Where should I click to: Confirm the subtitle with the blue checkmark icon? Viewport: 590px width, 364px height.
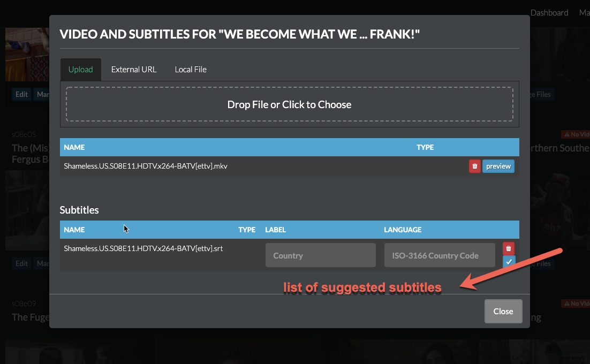coord(508,261)
